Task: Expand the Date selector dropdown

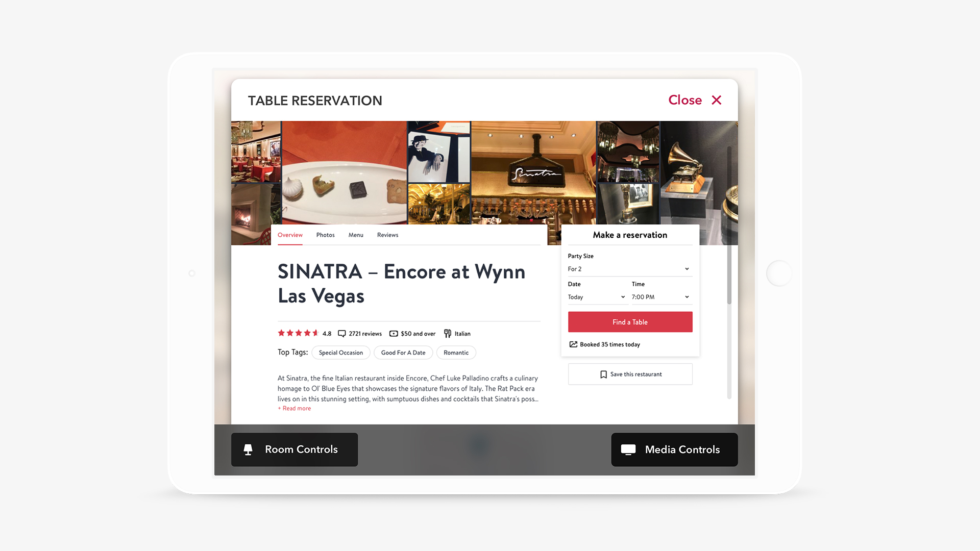Action: [596, 297]
